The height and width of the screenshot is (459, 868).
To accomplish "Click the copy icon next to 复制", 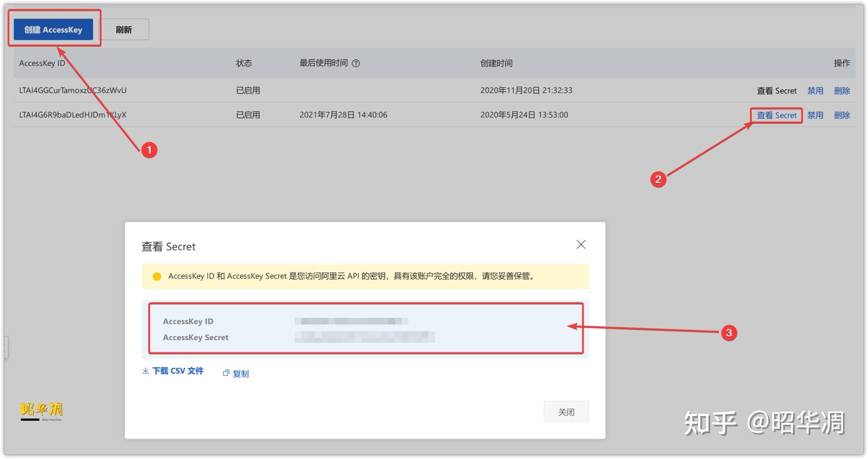I will [x=226, y=373].
